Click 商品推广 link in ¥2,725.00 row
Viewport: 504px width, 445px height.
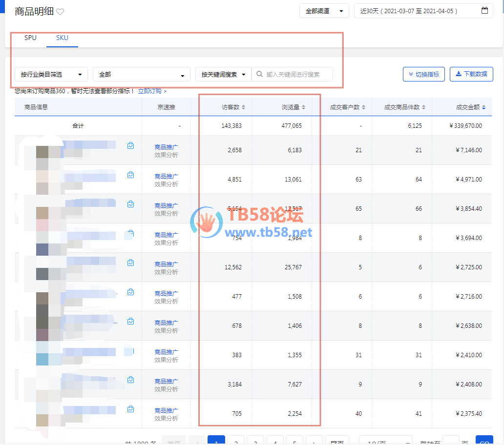[x=166, y=264]
